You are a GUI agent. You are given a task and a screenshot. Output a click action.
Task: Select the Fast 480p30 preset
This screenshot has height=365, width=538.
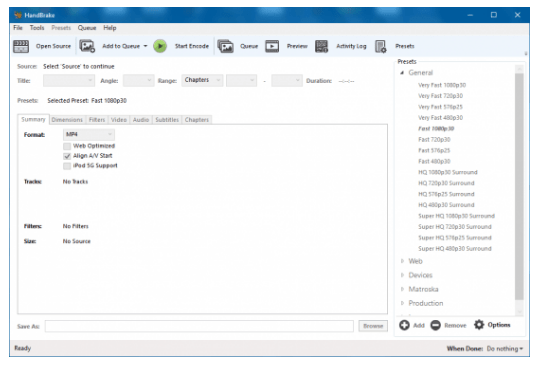(434, 162)
